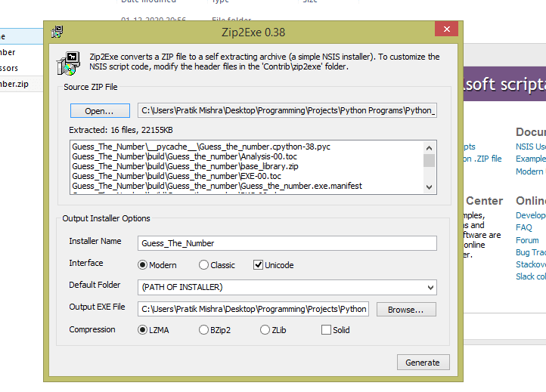Click the source ZIP file path field
The image size is (546, 392).
287,110
